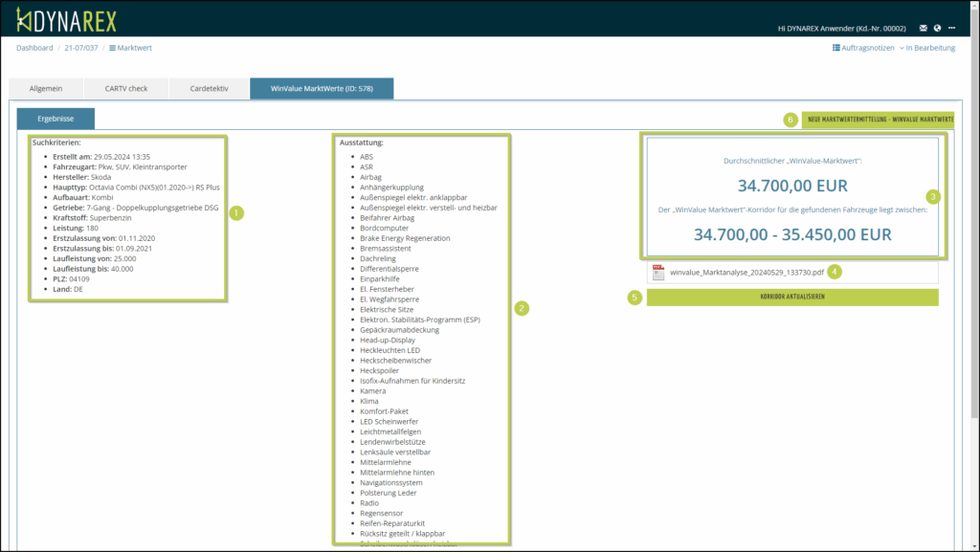Switch to the Allgemein tab
Screen dimensions: 980x552
(x=46, y=88)
